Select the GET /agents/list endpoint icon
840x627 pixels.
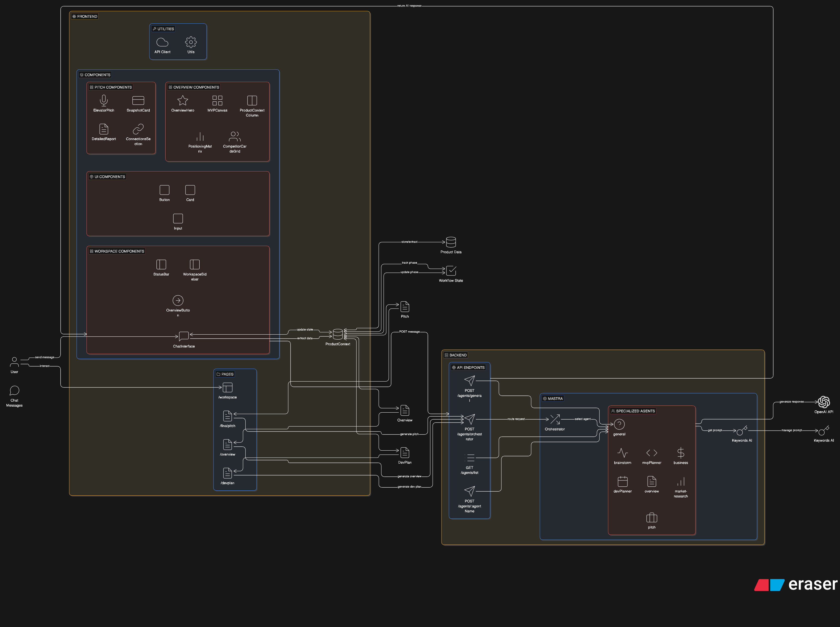tap(469, 458)
